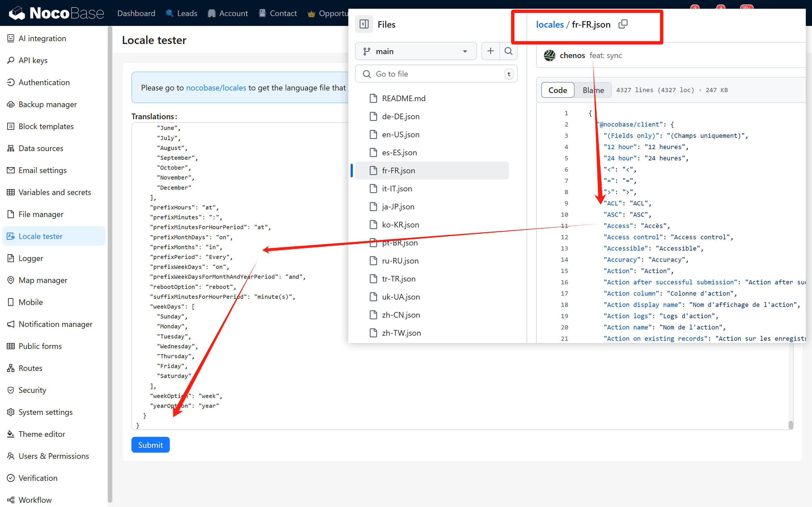The image size is (812, 507).
Task: Open the Theme editor settings
Action: coord(42,434)
